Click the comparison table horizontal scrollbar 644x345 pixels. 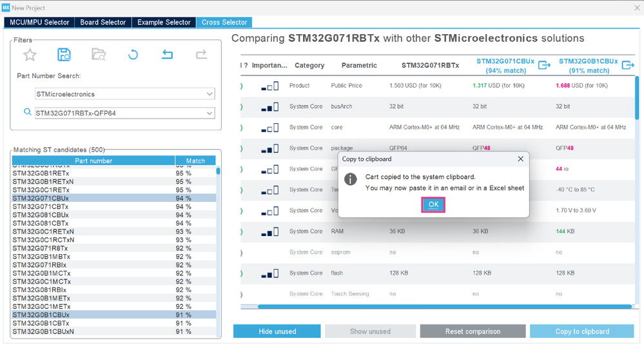[444, 306]
